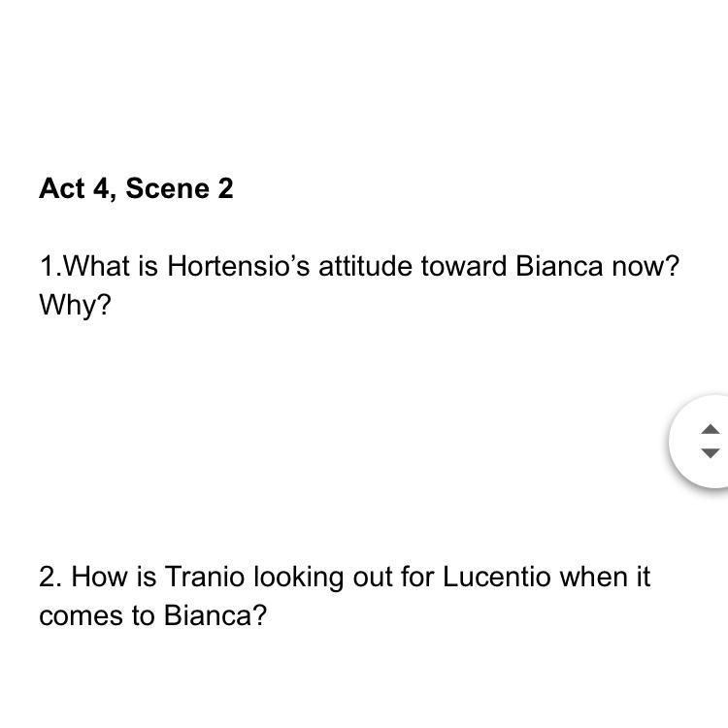Viewport: 728px width, 728px height.
Task: Click Bianca in the first question
Action: tap(559, 266)
